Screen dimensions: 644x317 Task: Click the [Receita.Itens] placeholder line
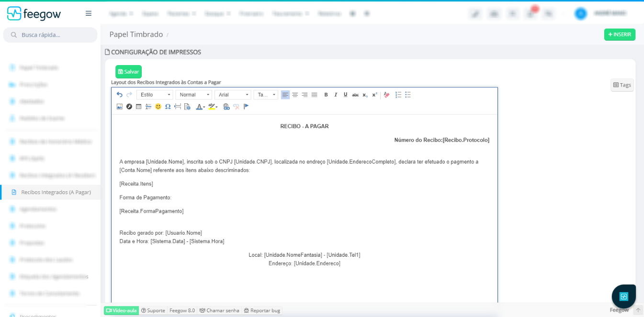point(136,184)
